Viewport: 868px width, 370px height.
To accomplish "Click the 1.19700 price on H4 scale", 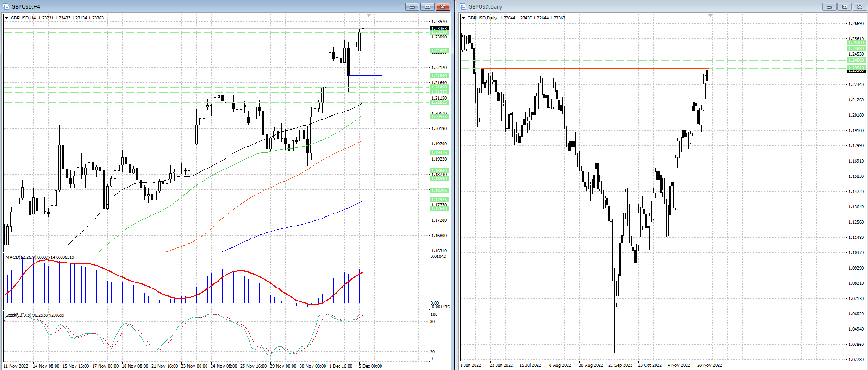I will 439,144.
